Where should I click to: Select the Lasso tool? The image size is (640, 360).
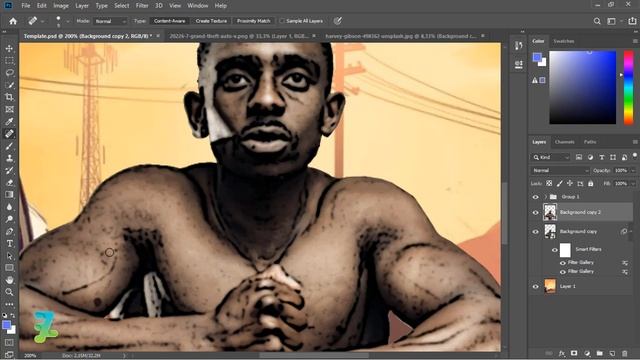[9, 73]
